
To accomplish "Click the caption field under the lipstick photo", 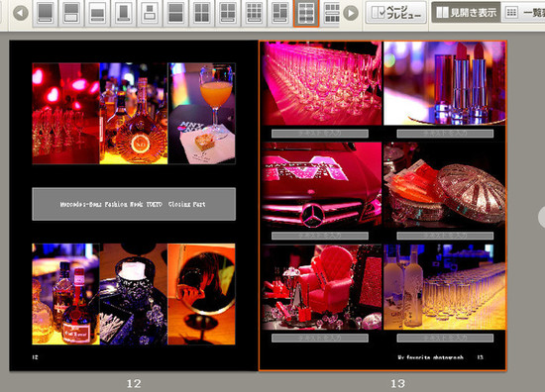I will 445,134.
